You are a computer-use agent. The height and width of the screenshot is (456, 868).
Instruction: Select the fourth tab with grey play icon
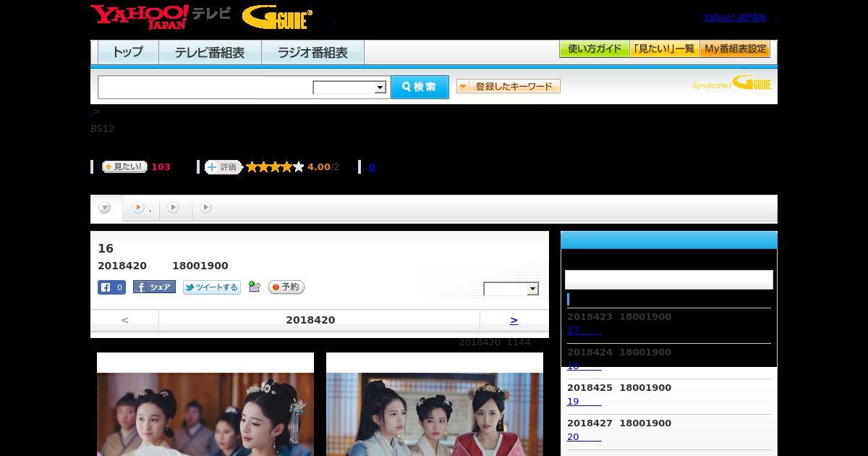click(x=206, y=208)
